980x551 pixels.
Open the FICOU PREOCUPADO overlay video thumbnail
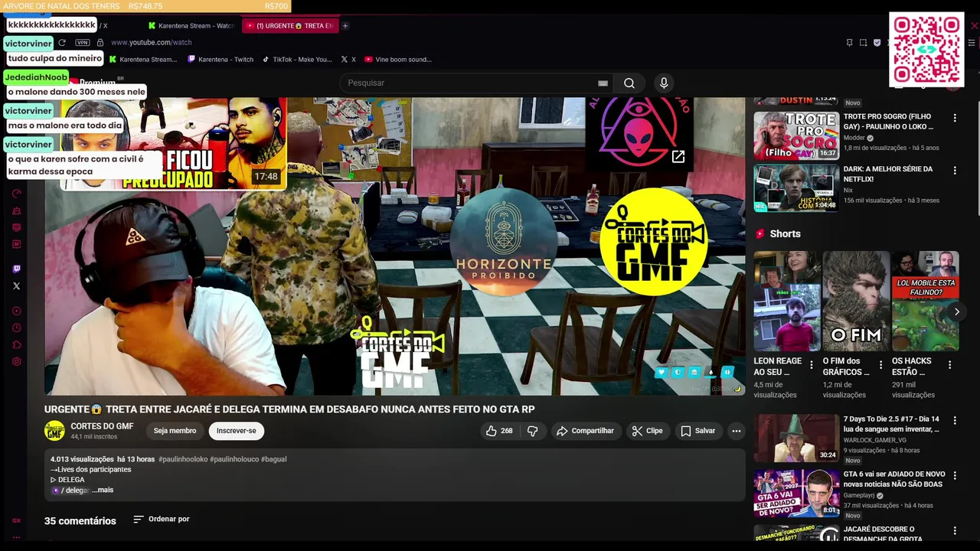click(173, 143)
